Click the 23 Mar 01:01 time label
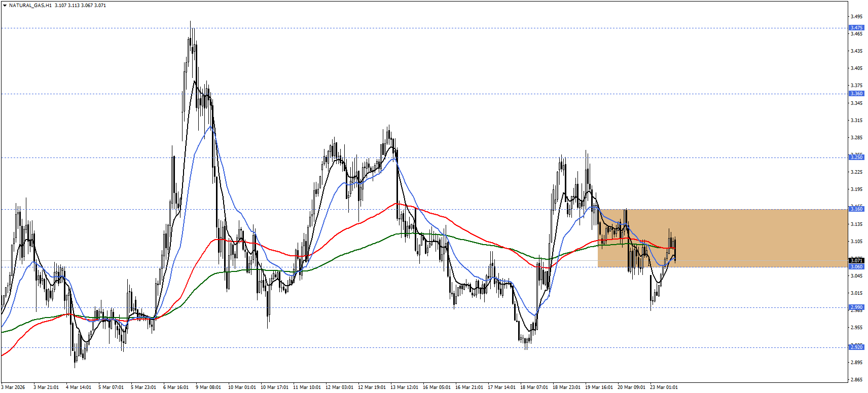868x393 pixels. pyautogui.click(x=664, y=387)
